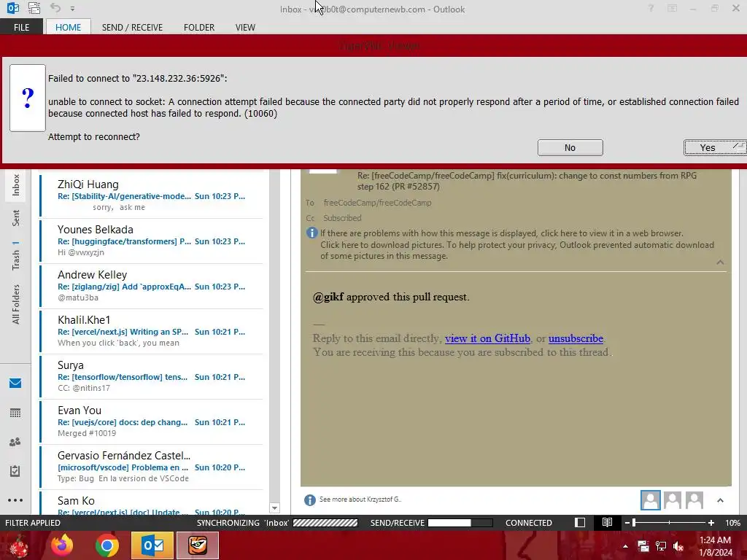Open the email from Andrew Kelley
747x560 pixels.
tap(152, 286)
